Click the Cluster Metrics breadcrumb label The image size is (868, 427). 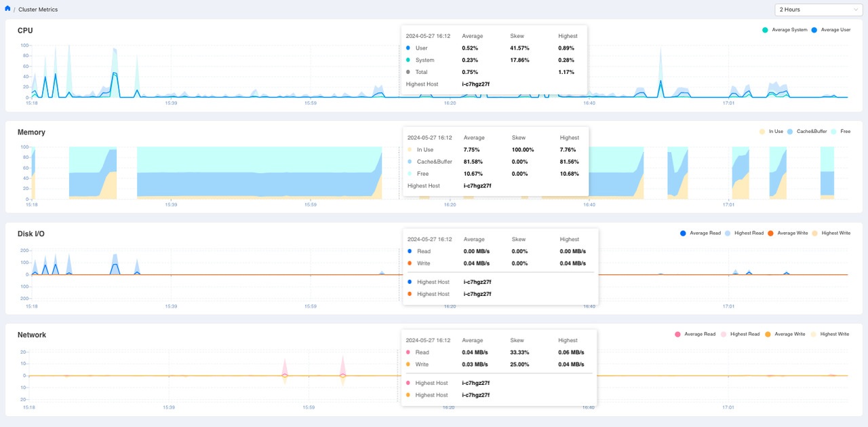click(38, 10)
